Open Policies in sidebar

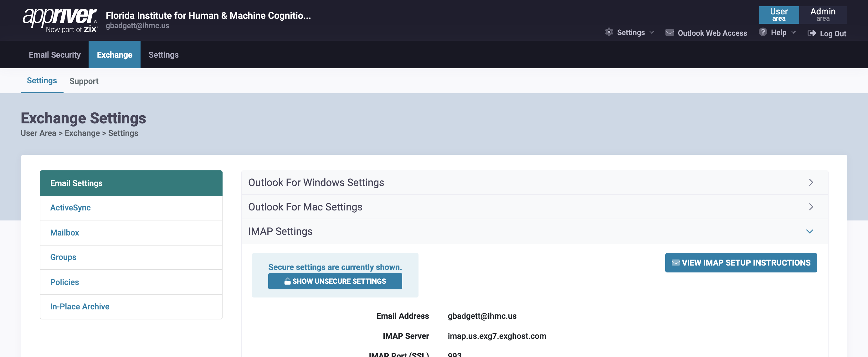click(x=131, y=282)
